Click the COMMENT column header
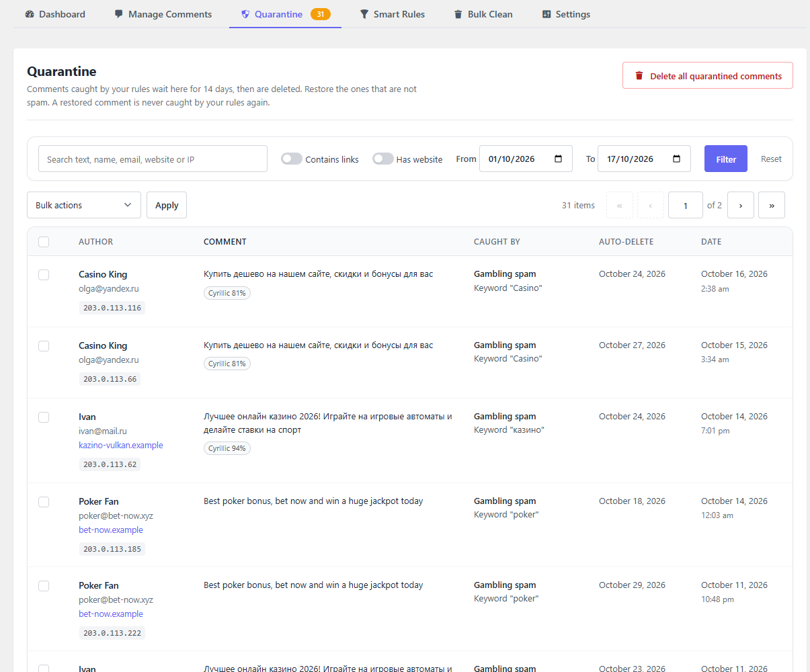Screen dimensions: 810x672 point(225,242)
